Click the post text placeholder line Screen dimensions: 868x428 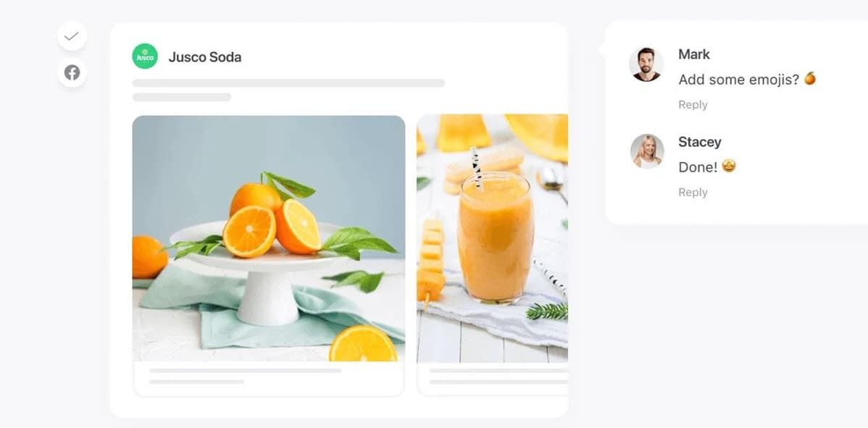288,83
